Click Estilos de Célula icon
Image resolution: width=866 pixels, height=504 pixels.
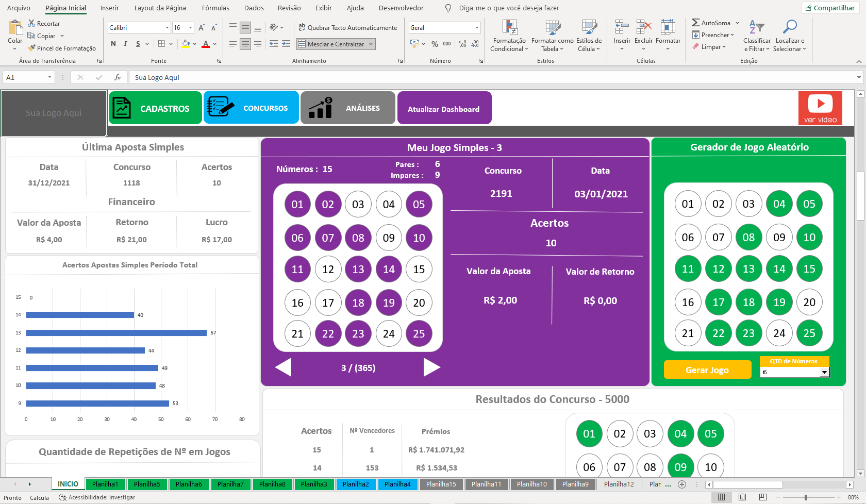(x=589, y=28)
